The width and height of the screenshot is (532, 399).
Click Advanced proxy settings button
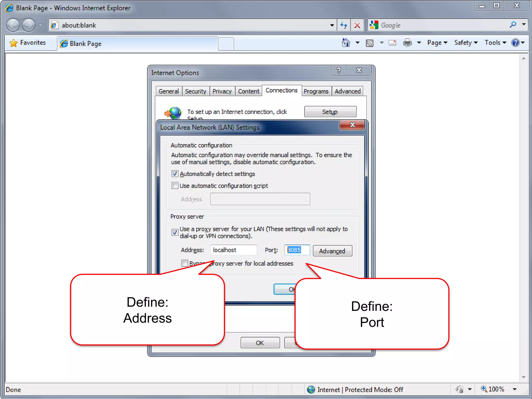click(x=332, y=251)
